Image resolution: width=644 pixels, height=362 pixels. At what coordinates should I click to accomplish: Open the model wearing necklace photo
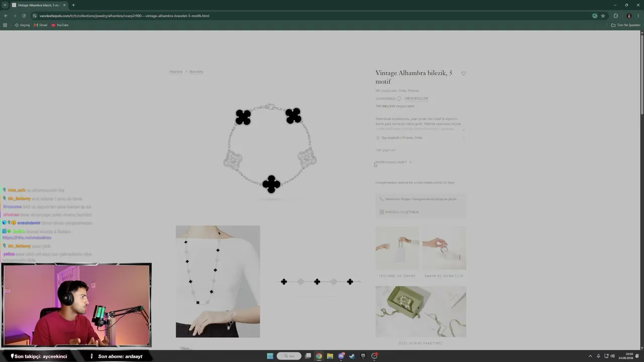(x=218, y=282)
